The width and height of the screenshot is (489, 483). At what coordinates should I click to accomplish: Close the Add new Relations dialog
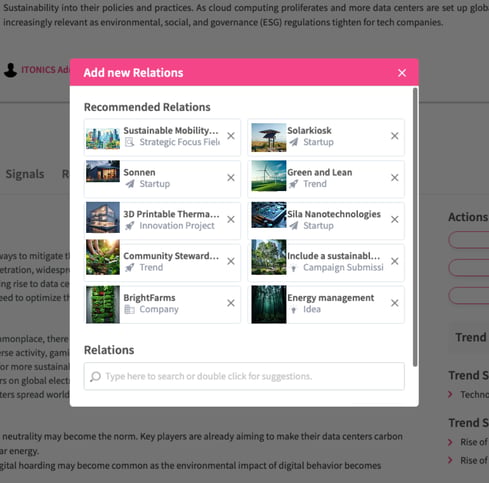(x=402, y=73)
